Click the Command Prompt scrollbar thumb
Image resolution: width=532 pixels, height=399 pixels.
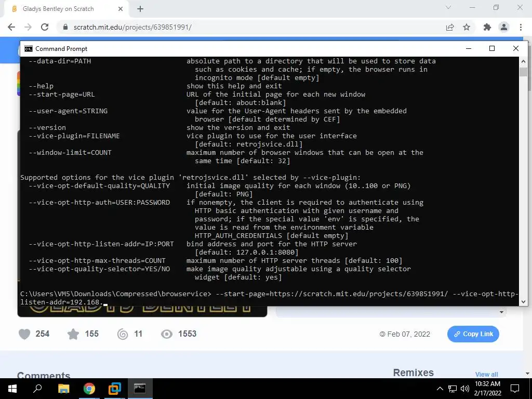point(523,72)
